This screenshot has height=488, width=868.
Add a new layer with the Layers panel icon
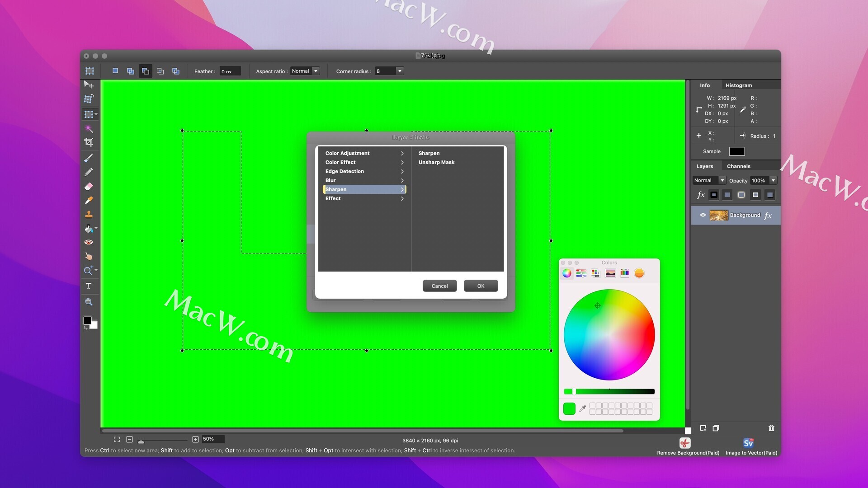(x=703, y=428)
